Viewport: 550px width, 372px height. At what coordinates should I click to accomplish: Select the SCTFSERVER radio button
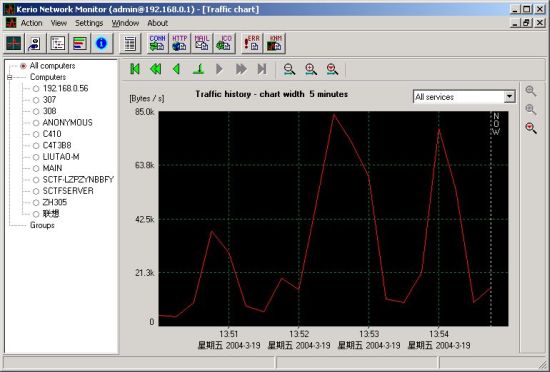36,191
